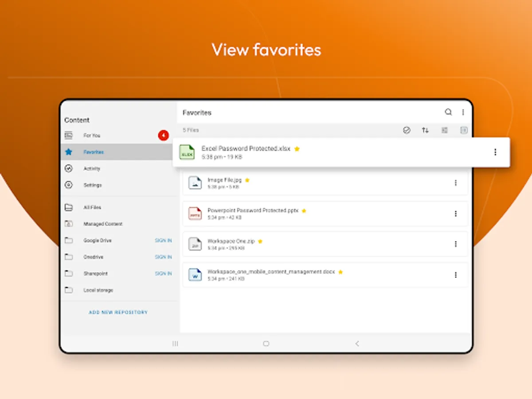Unfavorite Excel Password Protected.xlsx via its star
Screen dimensions: 532x399
click(x=297, y=149)
